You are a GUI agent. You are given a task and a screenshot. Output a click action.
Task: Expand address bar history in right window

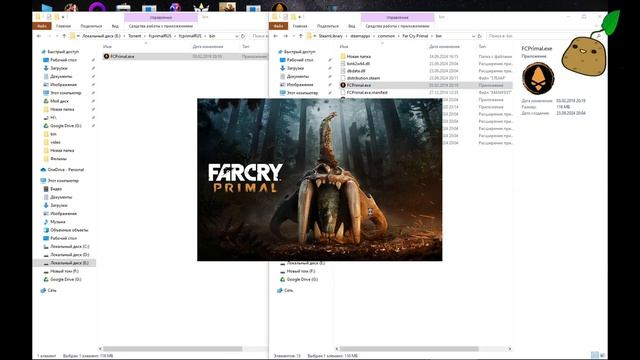(x=473, y=36)
